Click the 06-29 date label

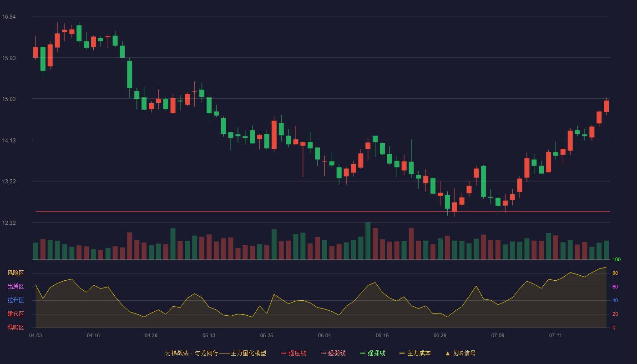[440, 335]
